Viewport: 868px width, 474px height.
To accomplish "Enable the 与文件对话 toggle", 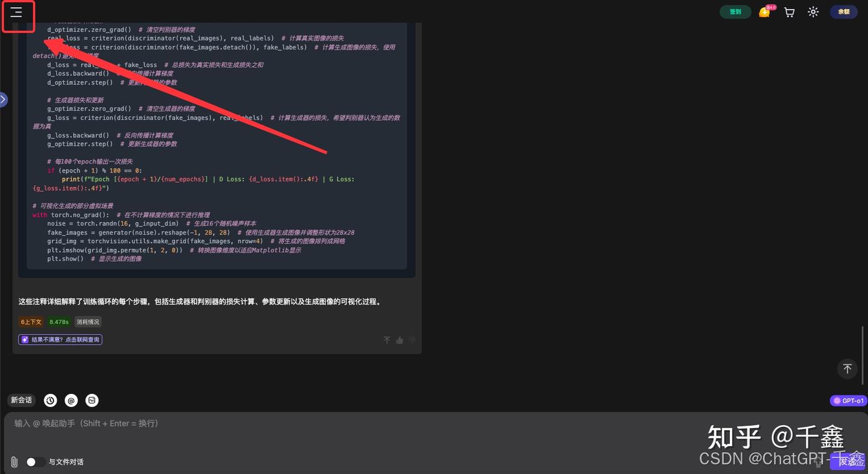I will click(x=35, y=461).
